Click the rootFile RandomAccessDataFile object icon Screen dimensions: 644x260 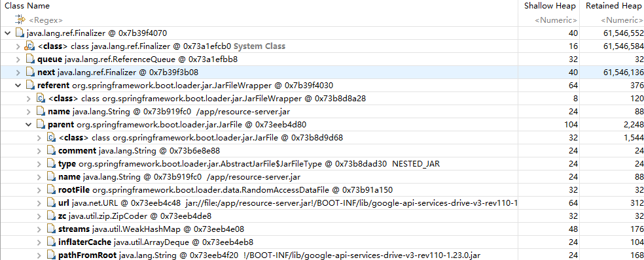pos(51,189)
